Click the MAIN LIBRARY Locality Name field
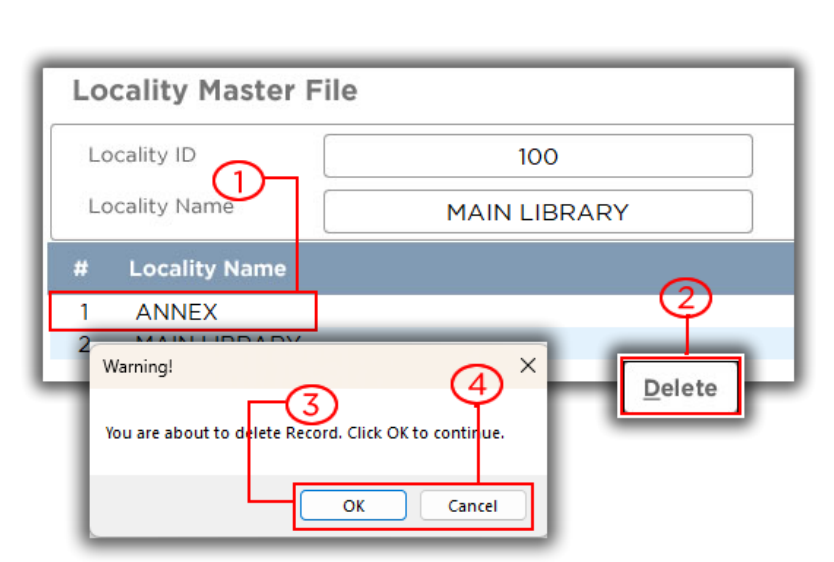The width and height of the screenshot is (834, 562). [x=537, y=212]
